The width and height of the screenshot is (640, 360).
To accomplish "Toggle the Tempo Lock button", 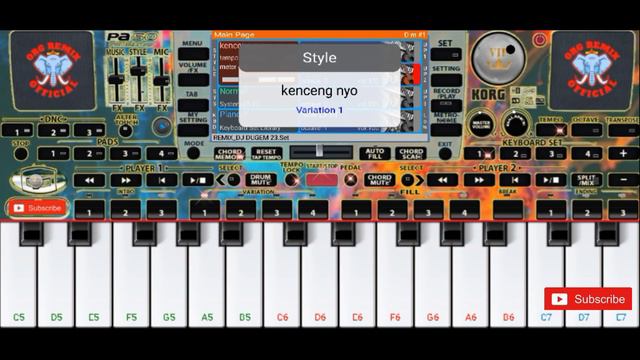I will (x=291, y=180).
